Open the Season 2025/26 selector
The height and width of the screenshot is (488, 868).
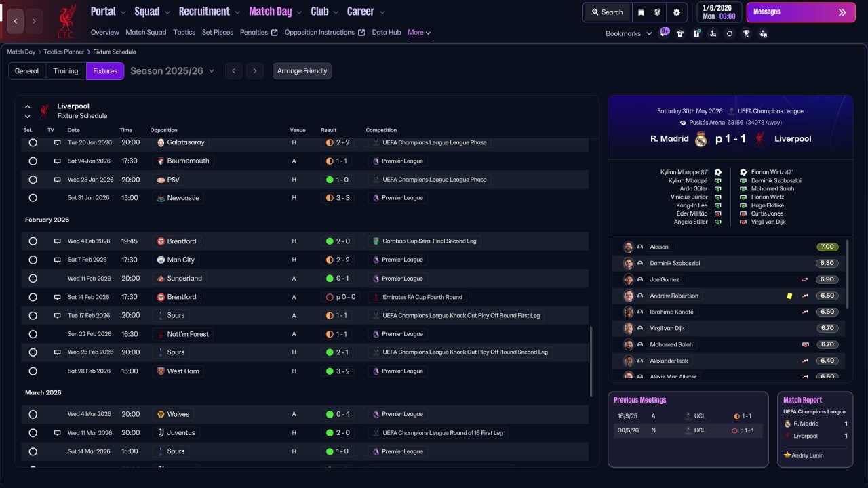coord(172,71)
